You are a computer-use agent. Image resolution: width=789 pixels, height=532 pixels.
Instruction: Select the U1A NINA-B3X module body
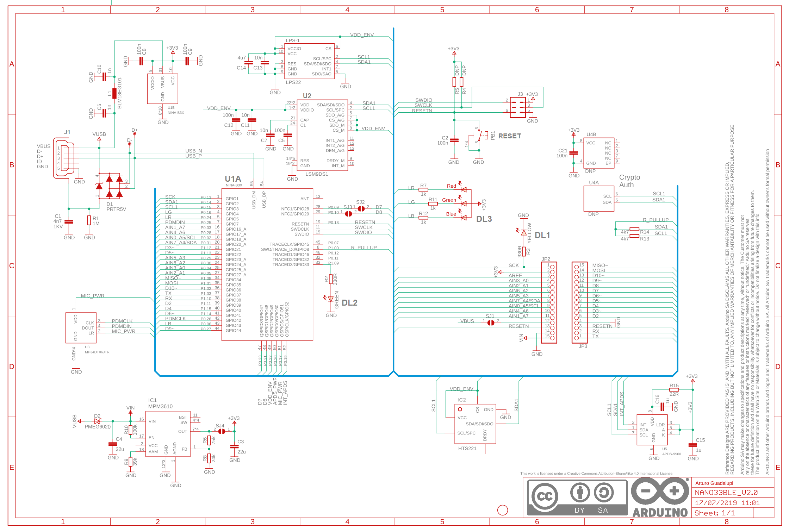(267, 264)
